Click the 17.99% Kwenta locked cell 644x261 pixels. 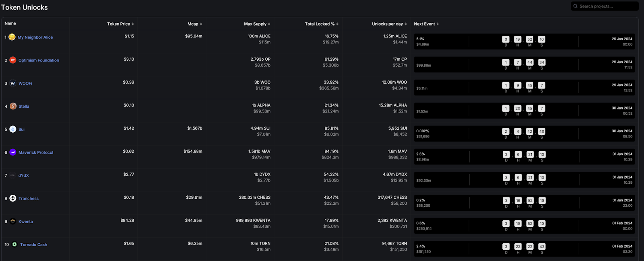coord(332,220)
